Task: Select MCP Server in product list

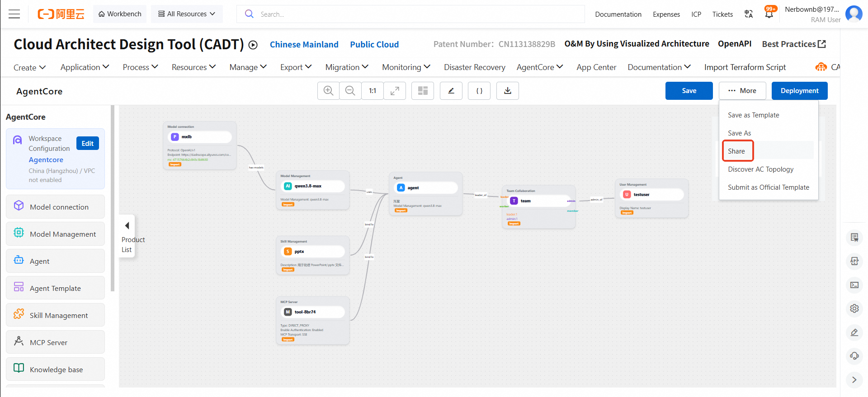Action: pyautogui.click(x=56, y=342)
